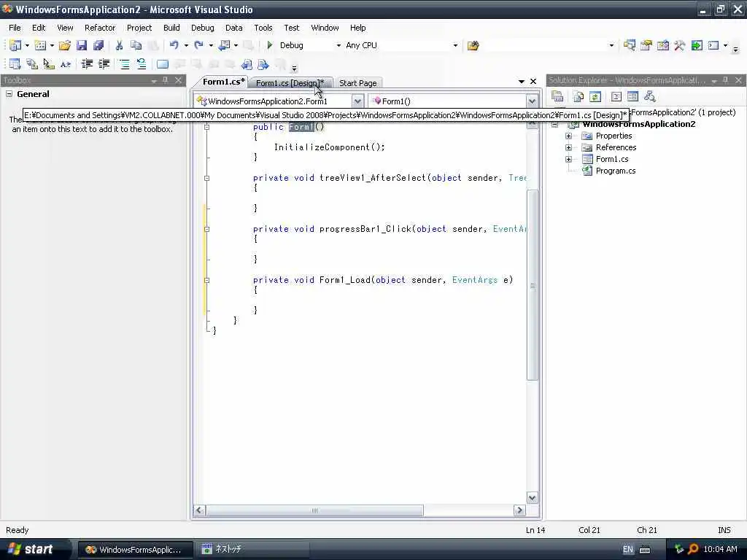Click View Code icon in Solution Explorer
The width and height of the screenshot is (747, 560).
tap(616, 97)
